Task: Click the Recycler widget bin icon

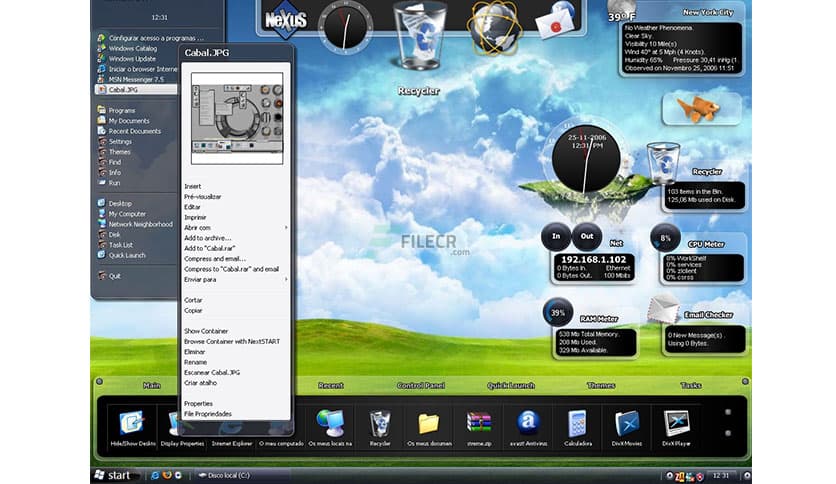Action: pyautogui.click(x=663, y=163)
